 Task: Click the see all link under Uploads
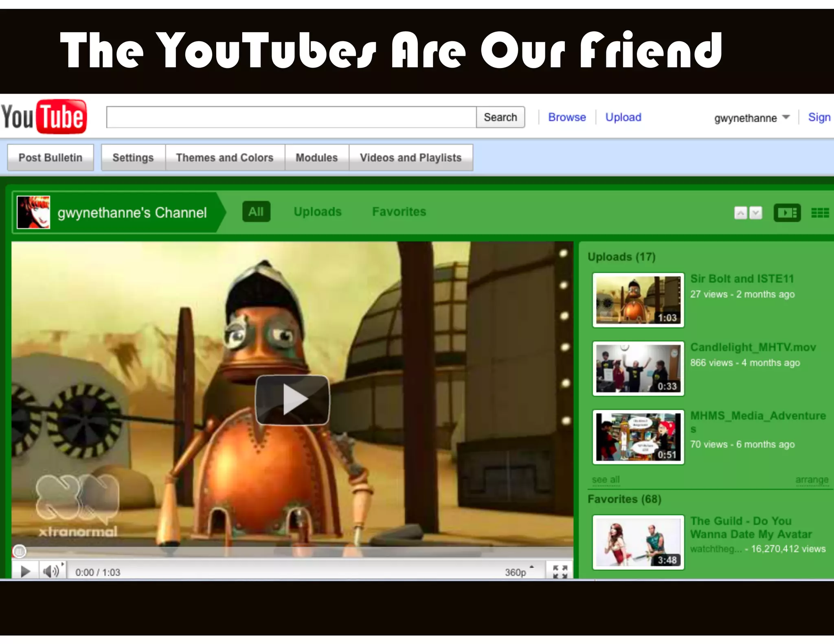[606, 480]
